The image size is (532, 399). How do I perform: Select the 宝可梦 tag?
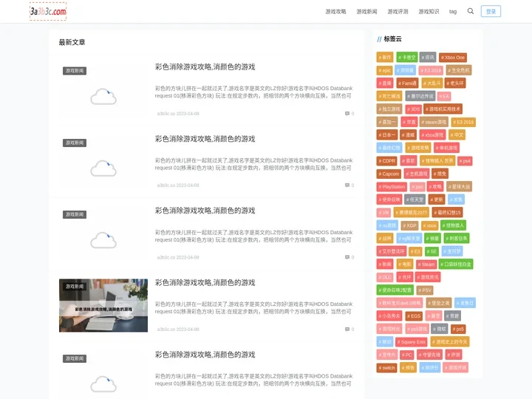(452, 251)
